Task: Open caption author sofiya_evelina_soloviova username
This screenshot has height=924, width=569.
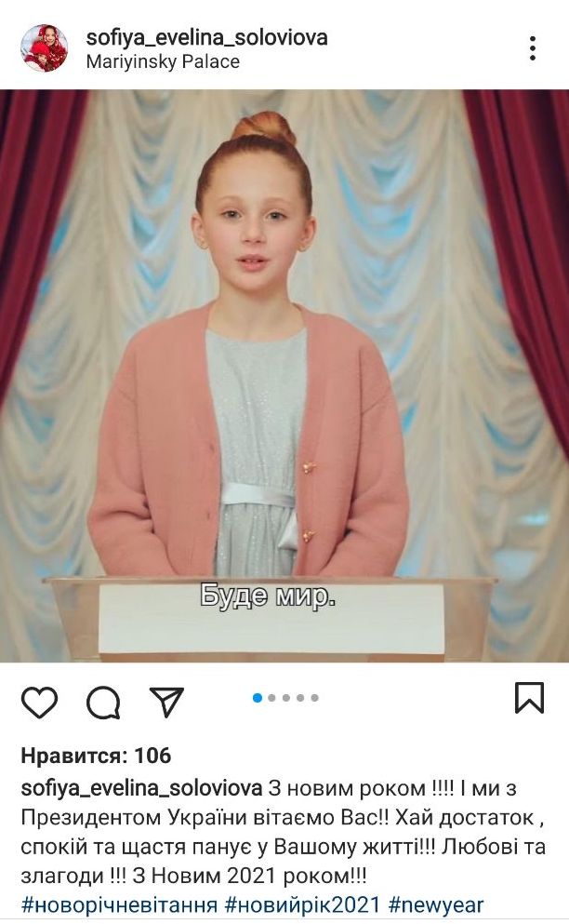Action: [141, 788]
